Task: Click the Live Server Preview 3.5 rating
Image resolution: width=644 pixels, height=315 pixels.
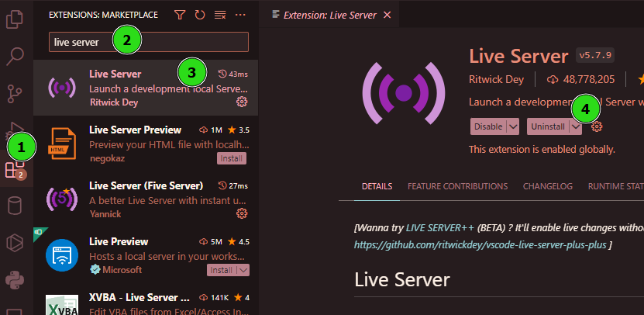Action: 239,130
